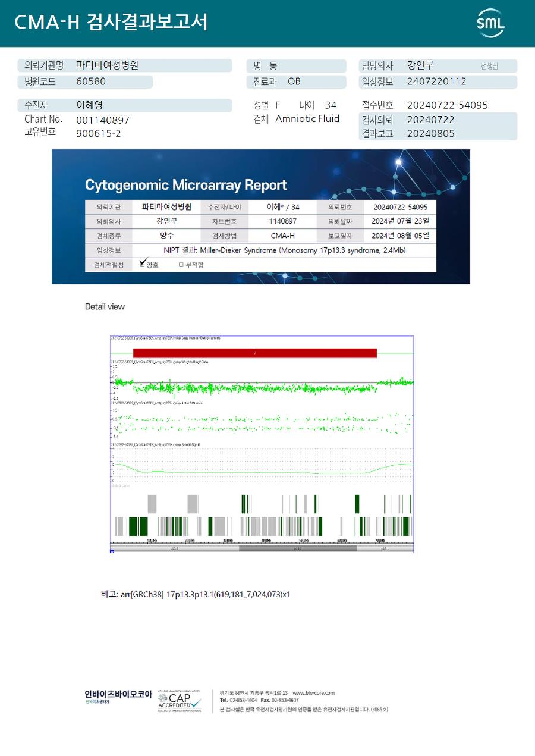535x756 pixels.
Task: Click the 병 동 field label
Action: pyautogui.click(x=265, y=66)
